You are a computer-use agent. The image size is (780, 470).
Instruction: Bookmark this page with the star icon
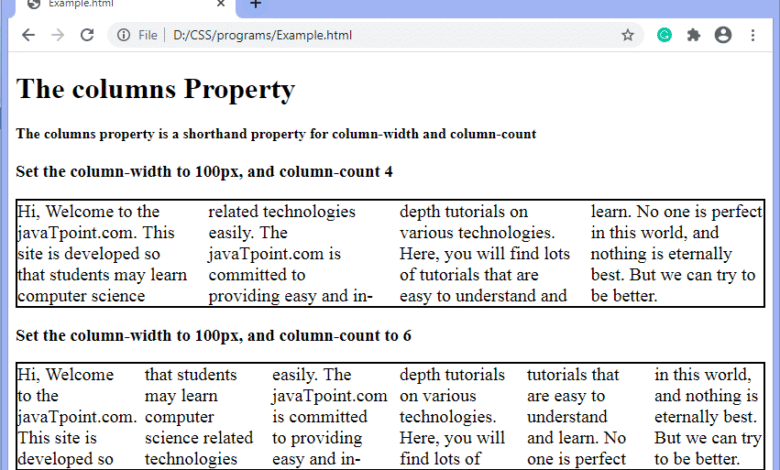628,35
